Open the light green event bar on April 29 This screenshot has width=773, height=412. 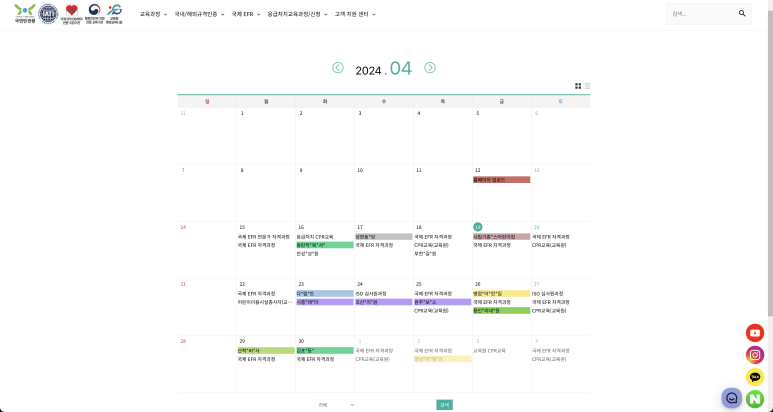pyautogui.click(x=266, y=351)
